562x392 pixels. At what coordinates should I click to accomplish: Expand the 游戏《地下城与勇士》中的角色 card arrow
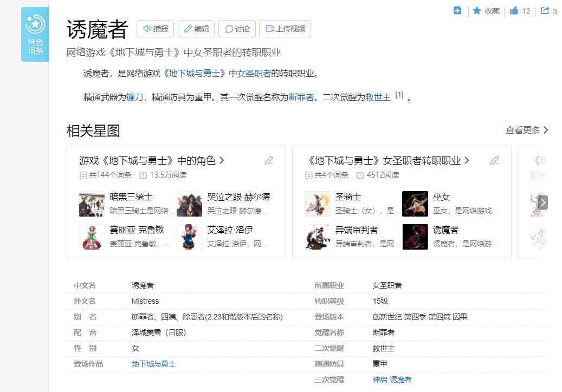221,160
